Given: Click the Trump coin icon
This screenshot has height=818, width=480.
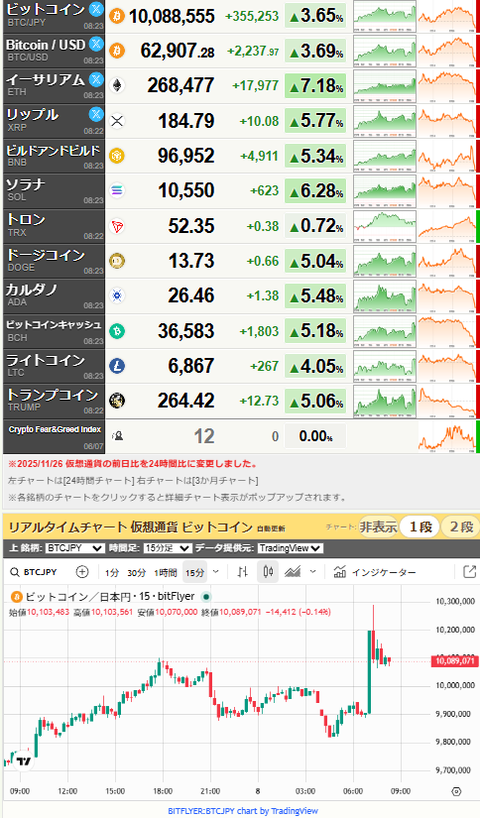Looking at the screenshot, I should (x=117, y=401).
